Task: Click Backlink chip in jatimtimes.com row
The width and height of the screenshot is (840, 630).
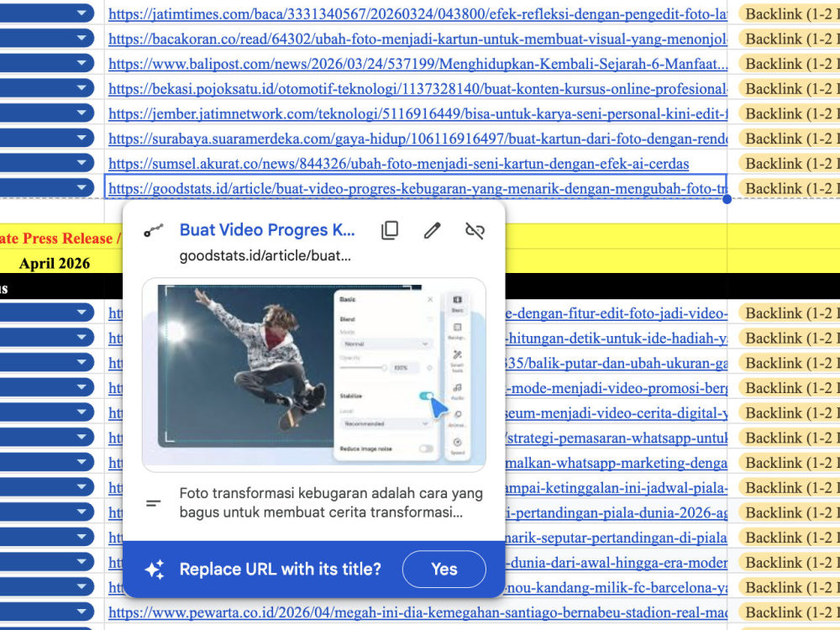Action: click(x=789, y=14)
